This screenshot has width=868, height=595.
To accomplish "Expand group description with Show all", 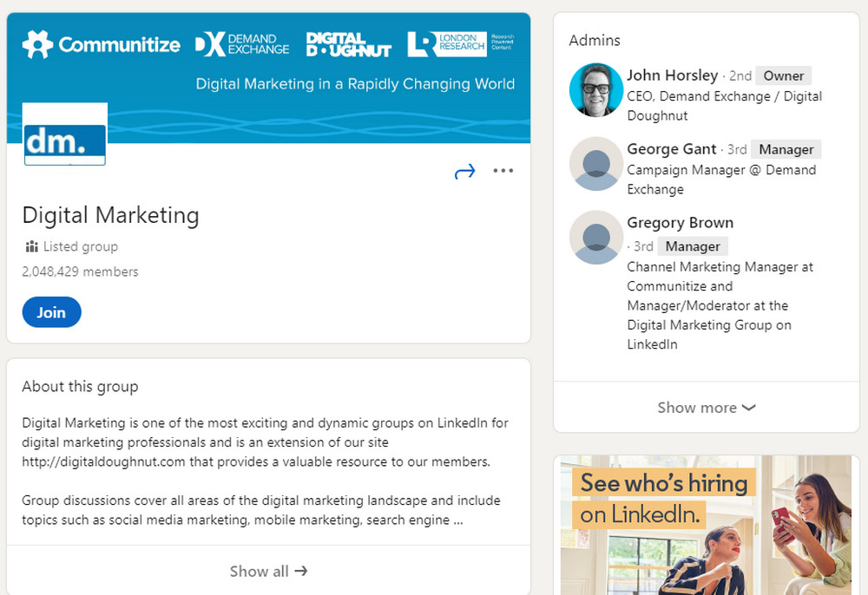I will pos(268,571).
